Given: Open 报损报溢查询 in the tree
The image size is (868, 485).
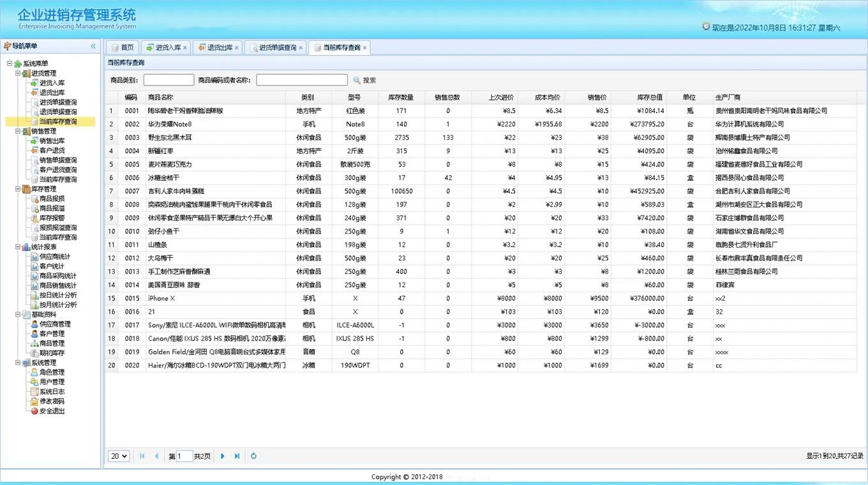Looking at the screenshot, I should click(58, 227).
